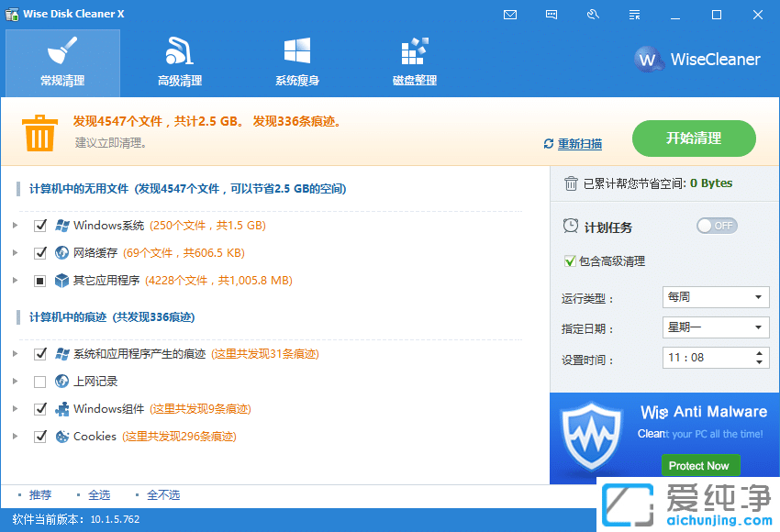Increase 设置时间 with the up arrow
The height and width of the screenshot is (532, 780).
pos(759,353)
